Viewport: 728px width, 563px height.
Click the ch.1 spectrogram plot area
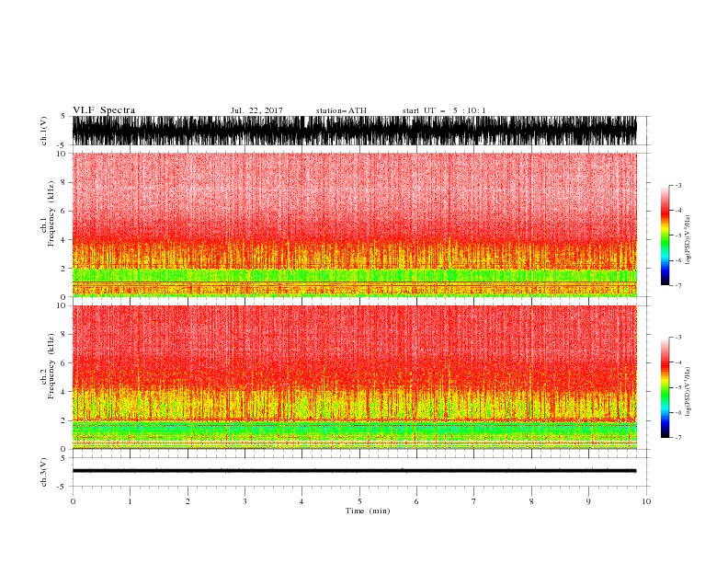point(355,224)
